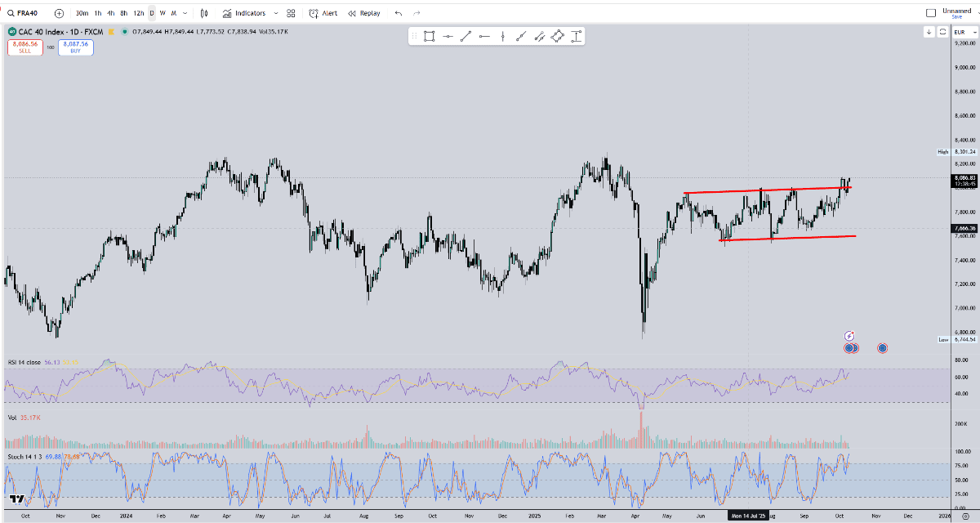This screenshot has height=523, width=980.
Task: Click the undo arrow icon
Action: [x=399, y=13]
